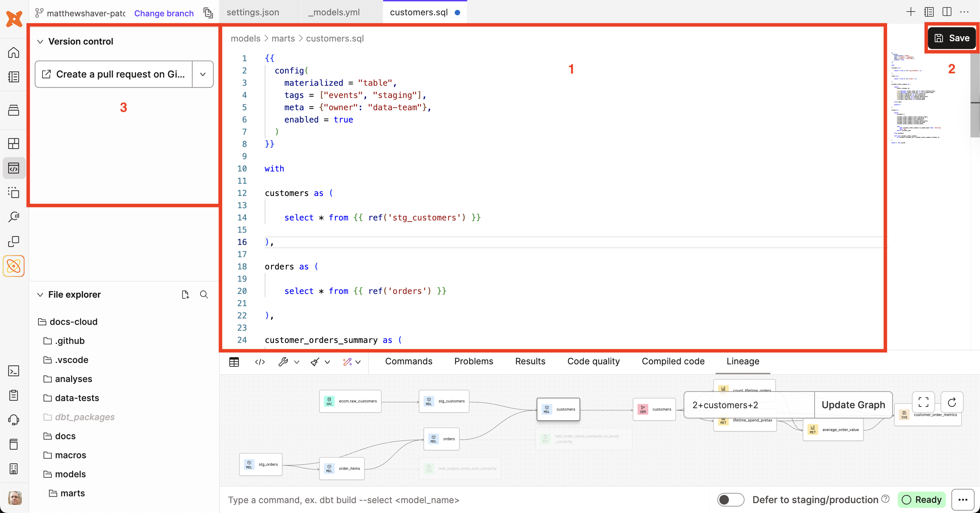
Task: Collapse the Version control section
Action: pyautogui.click(x=40, y=41)
